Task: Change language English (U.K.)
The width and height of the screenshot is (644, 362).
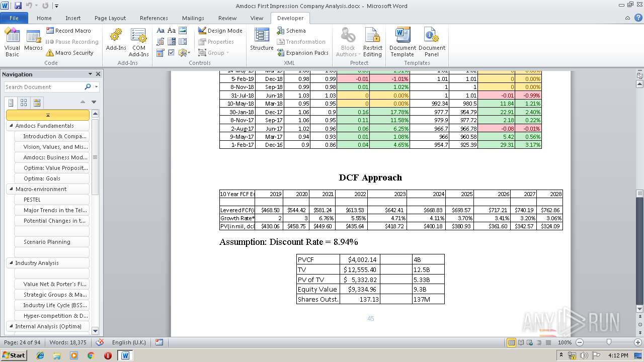Action: pos(129,342)
